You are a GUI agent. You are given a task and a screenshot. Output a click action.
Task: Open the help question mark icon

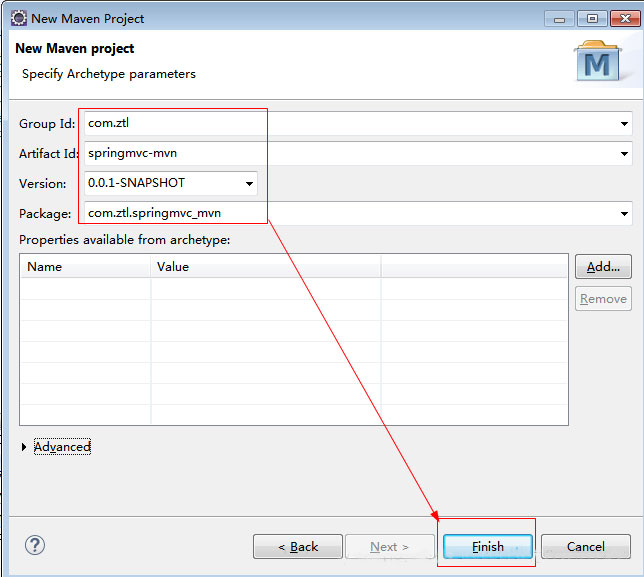click(x=35, y=545)
